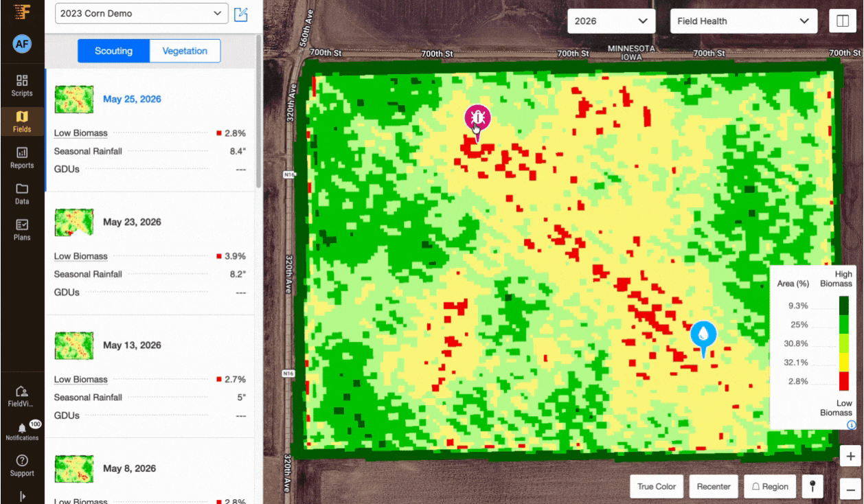The width and height of the screenshot is (864, 504).
Task: Click the Recenter button
Action: click(x=714, y=486)
